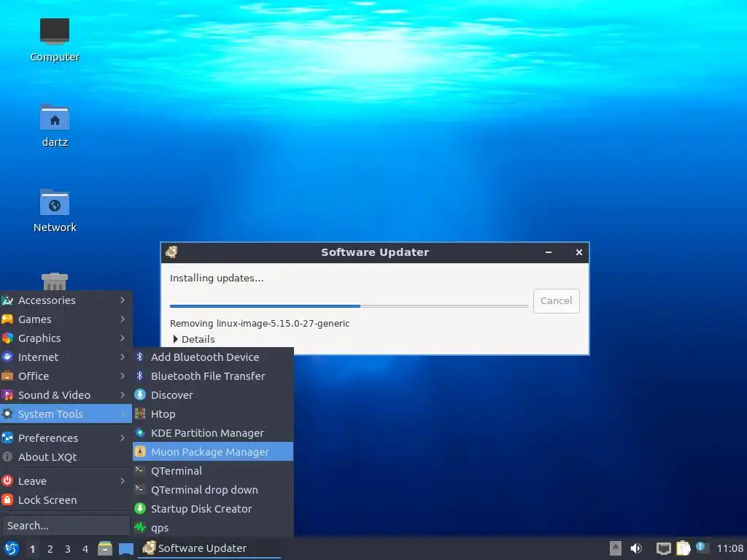Expand the Accessories submenu arrow
Viewport: 747px width, 560px height.
123,300
